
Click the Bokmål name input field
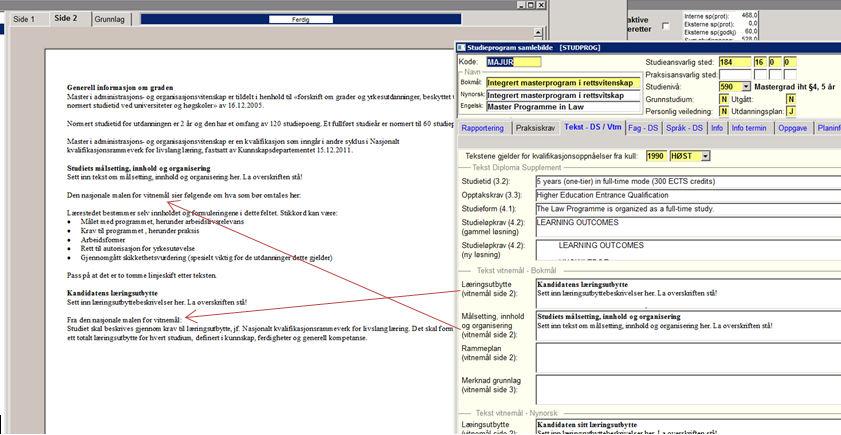tap(563, 82)
